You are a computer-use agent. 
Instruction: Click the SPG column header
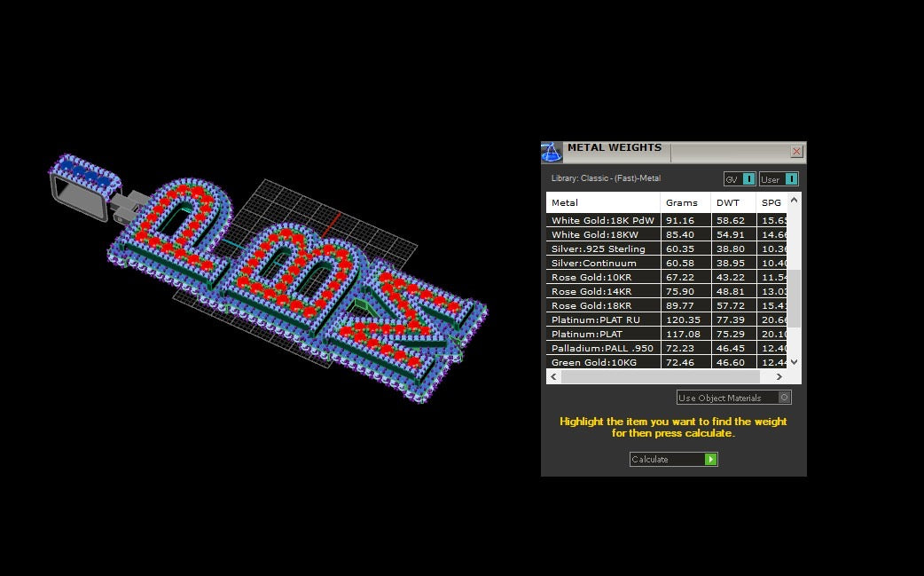(x=771, y=203)
